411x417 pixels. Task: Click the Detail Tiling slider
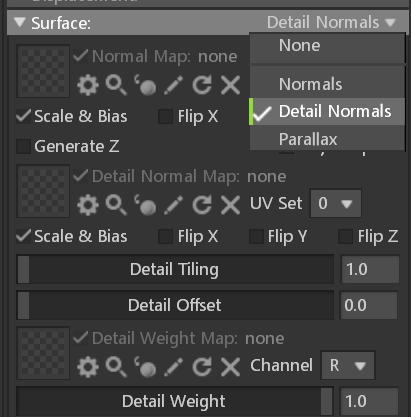175,269
